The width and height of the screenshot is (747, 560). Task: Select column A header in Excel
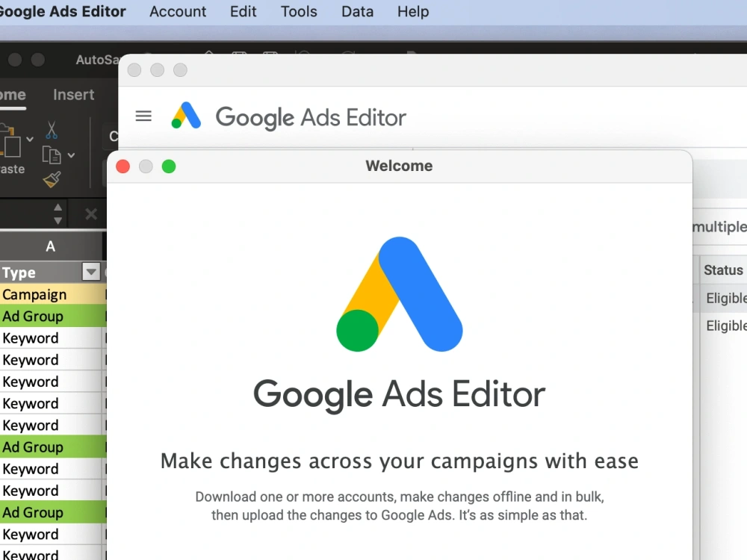click(51, 246)
